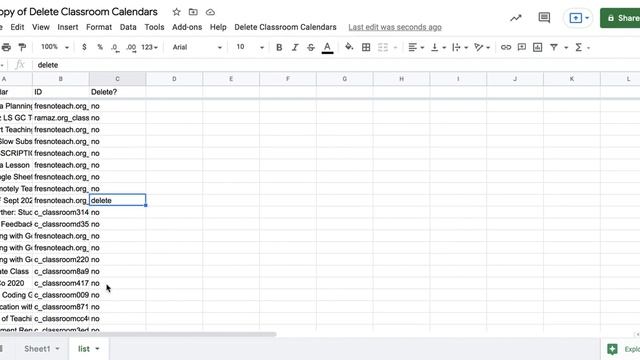Open the Tools menu

click(154, 27)
